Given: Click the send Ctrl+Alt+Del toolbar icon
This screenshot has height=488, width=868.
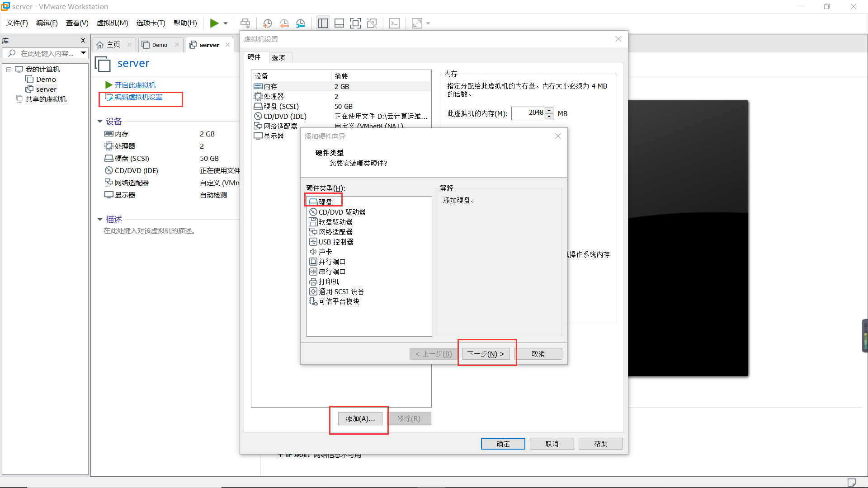Looking at the screenshot, I should click(245, 23).
